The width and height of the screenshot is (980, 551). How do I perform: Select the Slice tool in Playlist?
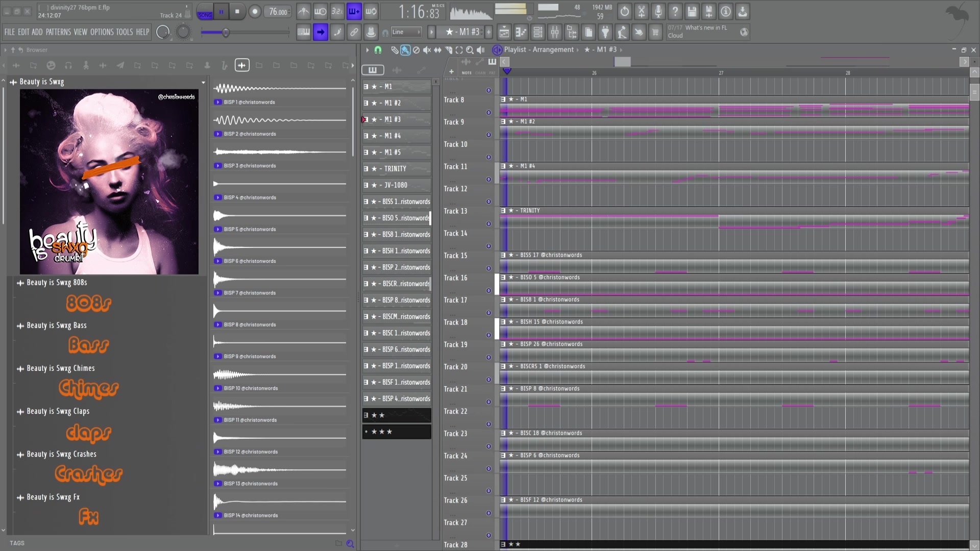click(x=448, y=50)
